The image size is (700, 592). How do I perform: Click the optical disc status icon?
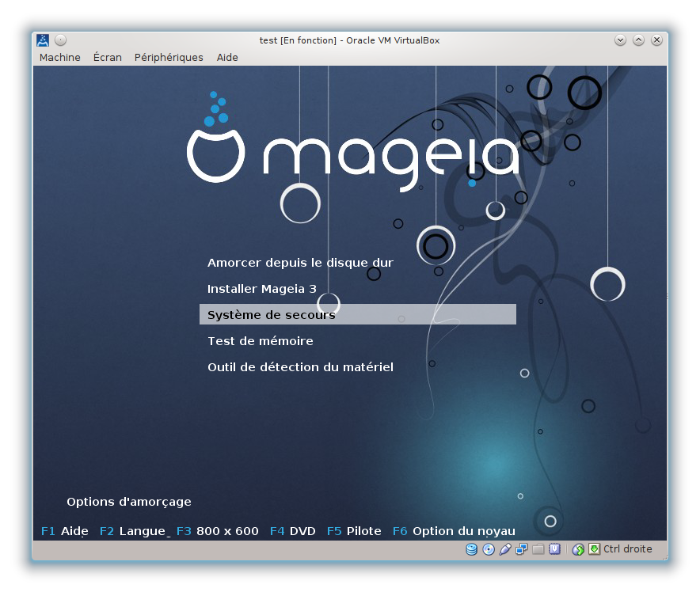[x=489, y=549]
